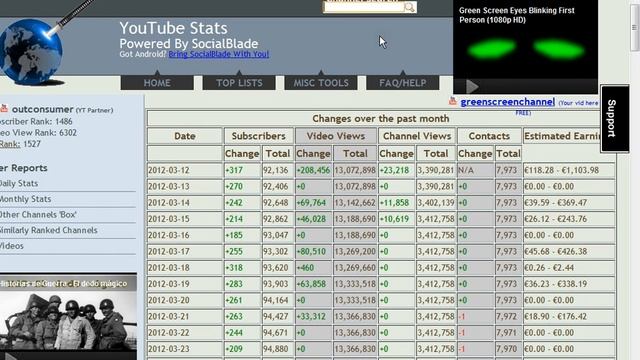Click into the search input field
Viewport: 640px width, 360px height.
(x=363, y=7)
